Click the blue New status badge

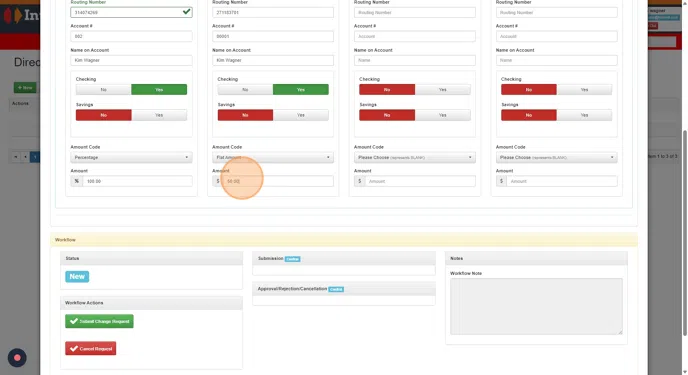tap(77, 277)
